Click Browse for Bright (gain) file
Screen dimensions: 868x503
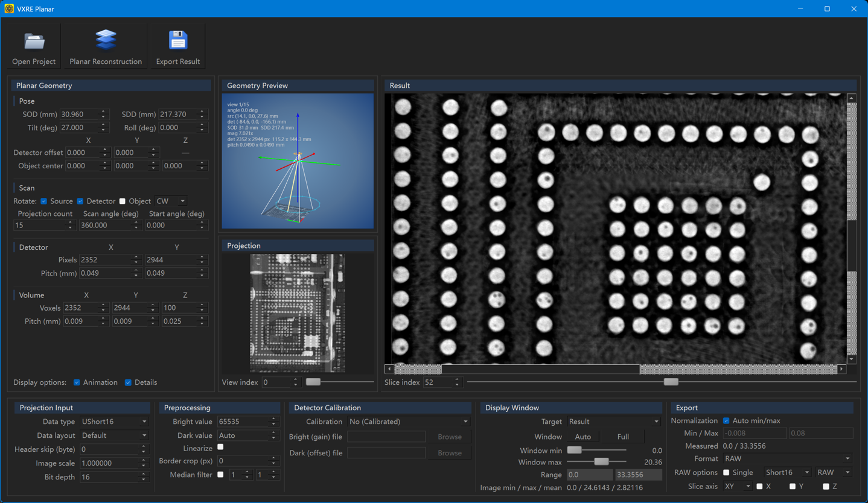[450, 437]
